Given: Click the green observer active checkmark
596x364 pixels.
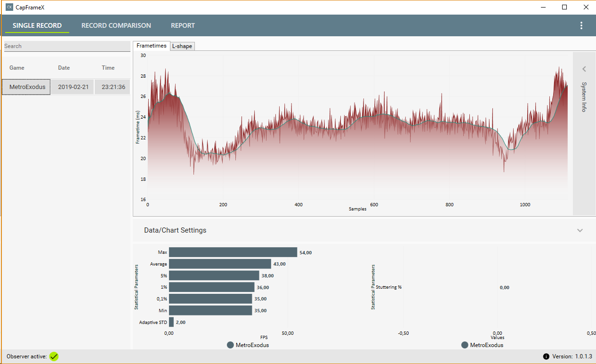Looking at the screenshot, I should coord(54,356).
